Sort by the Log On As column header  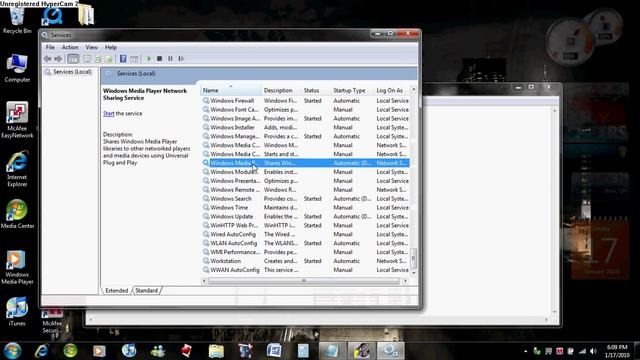[x=392, y=90]
